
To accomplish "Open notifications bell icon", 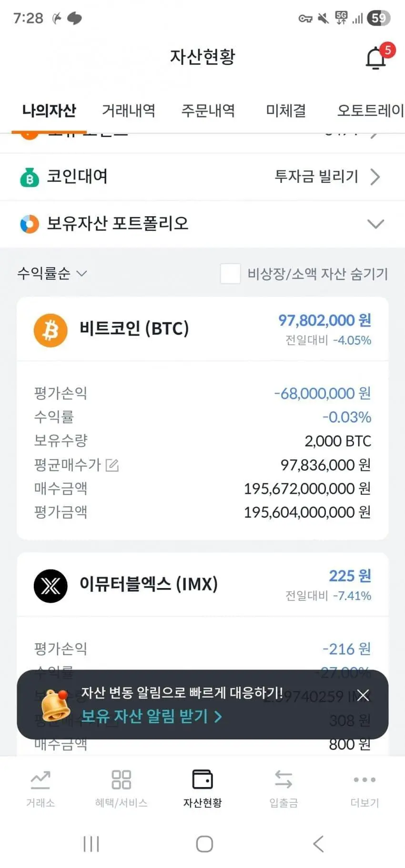I will pos(376,59).
